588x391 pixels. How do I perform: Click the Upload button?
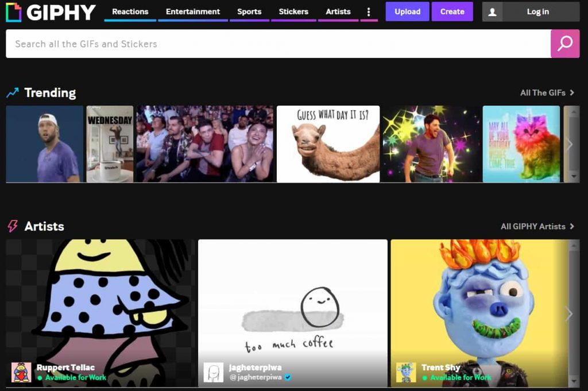[x=407, y=11]
